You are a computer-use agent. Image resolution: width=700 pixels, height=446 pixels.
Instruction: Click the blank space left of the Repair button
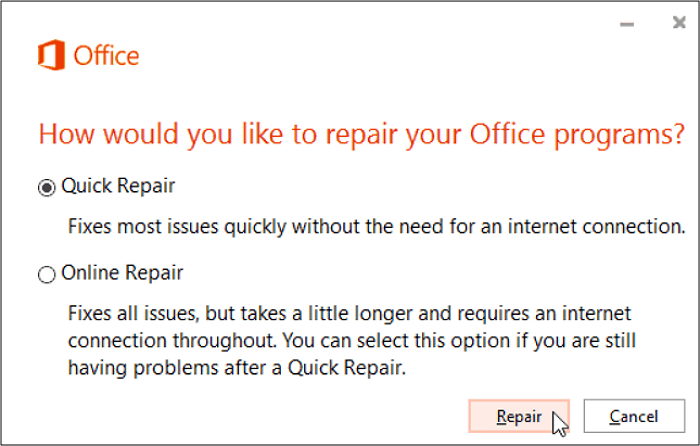coord(250,415)
